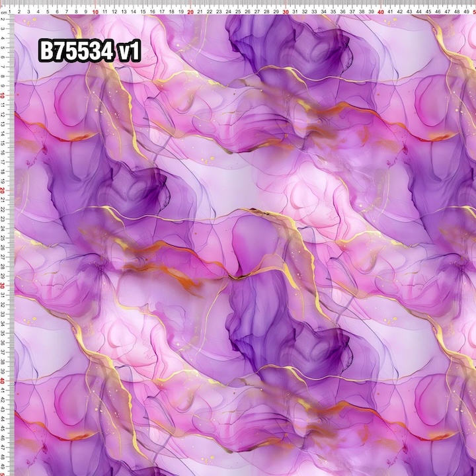476x476 pixels.
Task: Click the cm unit label in ruler corner
Action: 4,11
